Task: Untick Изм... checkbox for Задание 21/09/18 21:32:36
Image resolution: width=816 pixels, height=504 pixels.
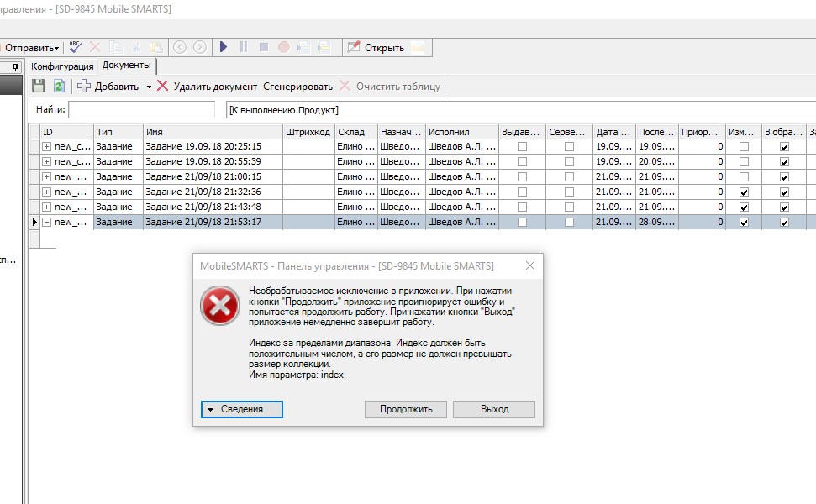Action: 745,192
